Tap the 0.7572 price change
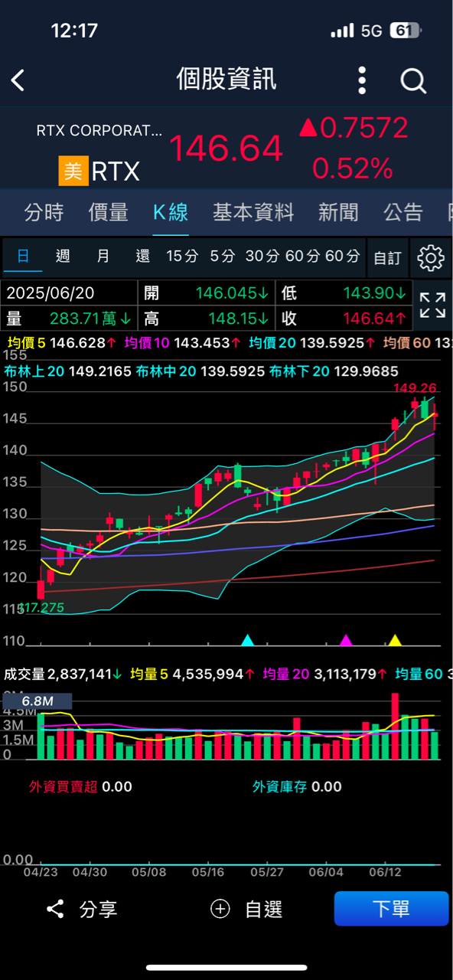This screenshot has width=453, height=980. click(x=363, y=128)
